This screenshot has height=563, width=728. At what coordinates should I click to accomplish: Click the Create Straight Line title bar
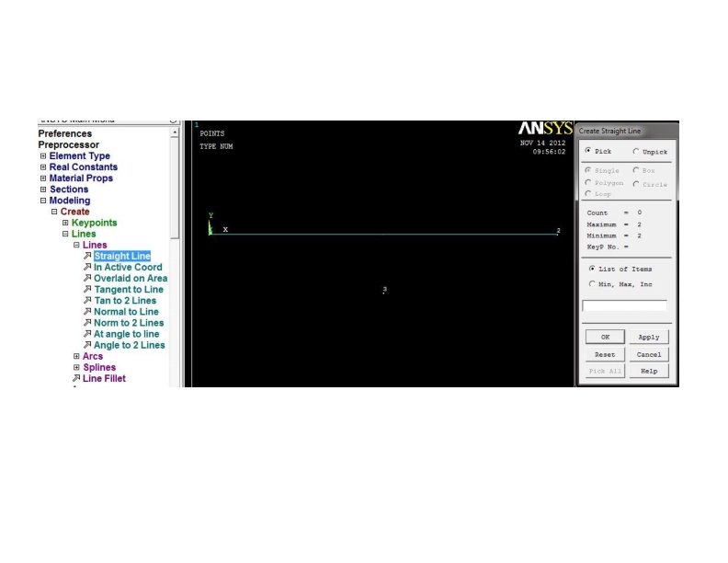[627, 131]
